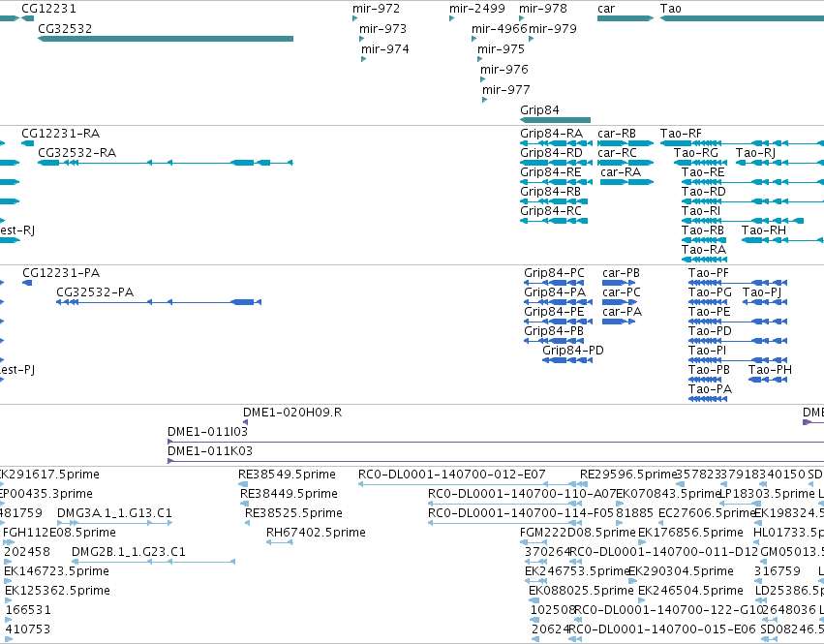Select the CG32532-RA transcript glyph
824x644 pixels.
pyautogui.click(x=166, y=163)
